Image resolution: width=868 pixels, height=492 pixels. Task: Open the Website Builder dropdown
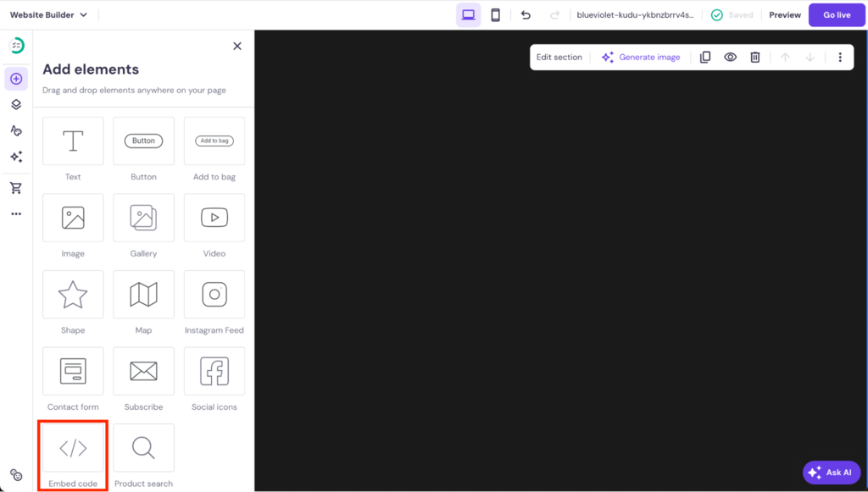point(47,14)
